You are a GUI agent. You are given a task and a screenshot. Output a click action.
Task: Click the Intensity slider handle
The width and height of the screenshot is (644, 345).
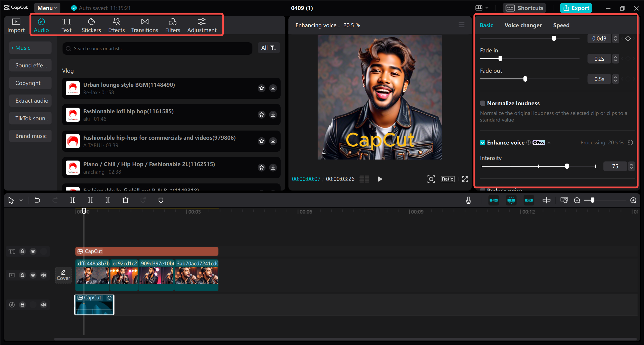(x=567, y=166)
